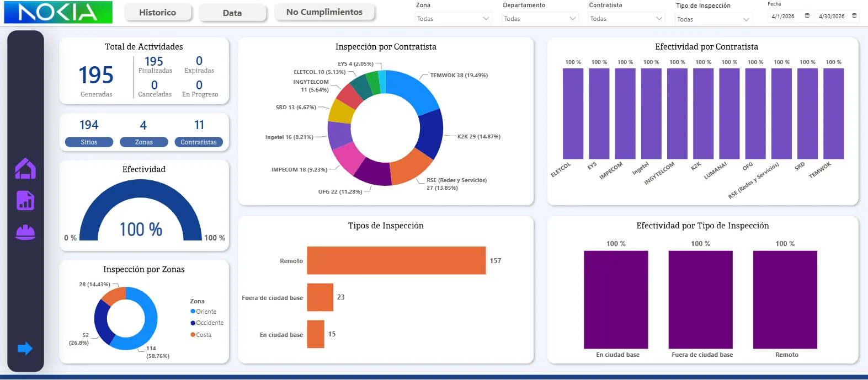Select the Remoto bar in Tipos de Inspección

coord(396,260)
